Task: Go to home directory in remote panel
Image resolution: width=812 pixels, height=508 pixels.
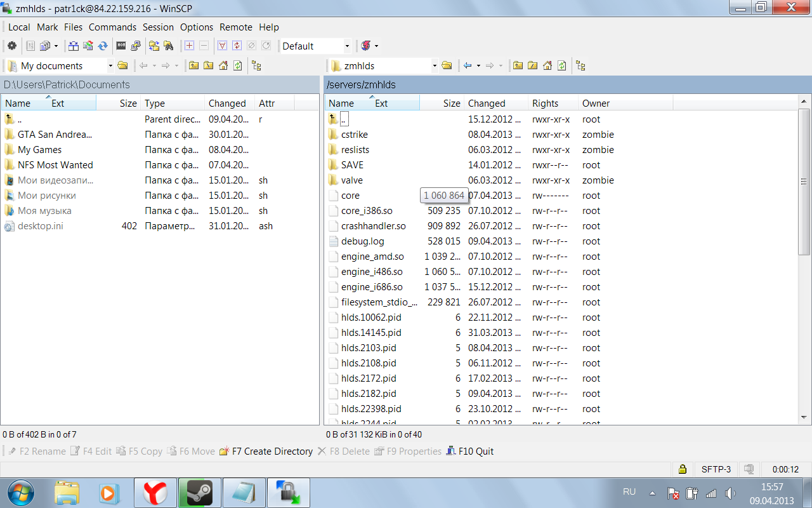Action: pos(547,65)
